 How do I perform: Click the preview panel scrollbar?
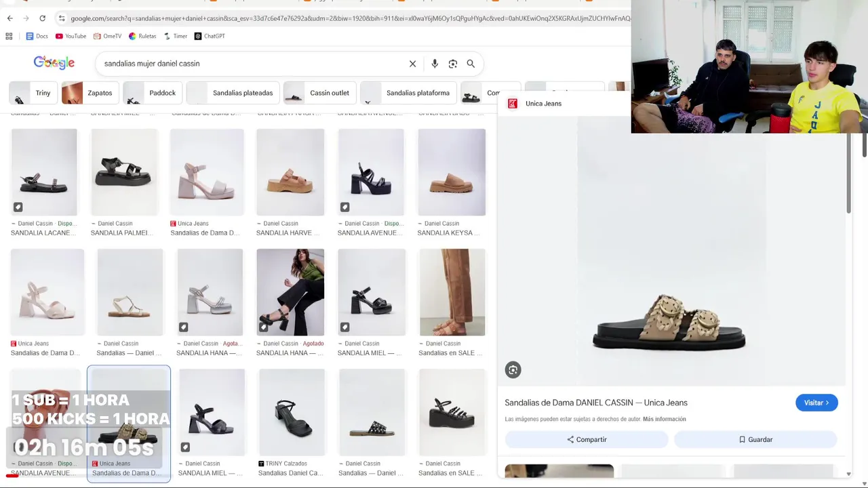(x=848, y=173)
